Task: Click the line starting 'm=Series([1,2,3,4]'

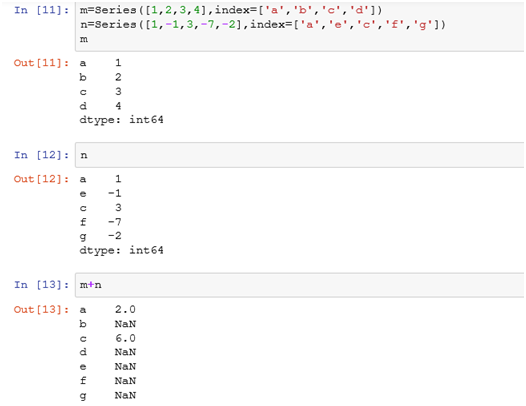Action: pyautogui.click(x=231, y=10)
